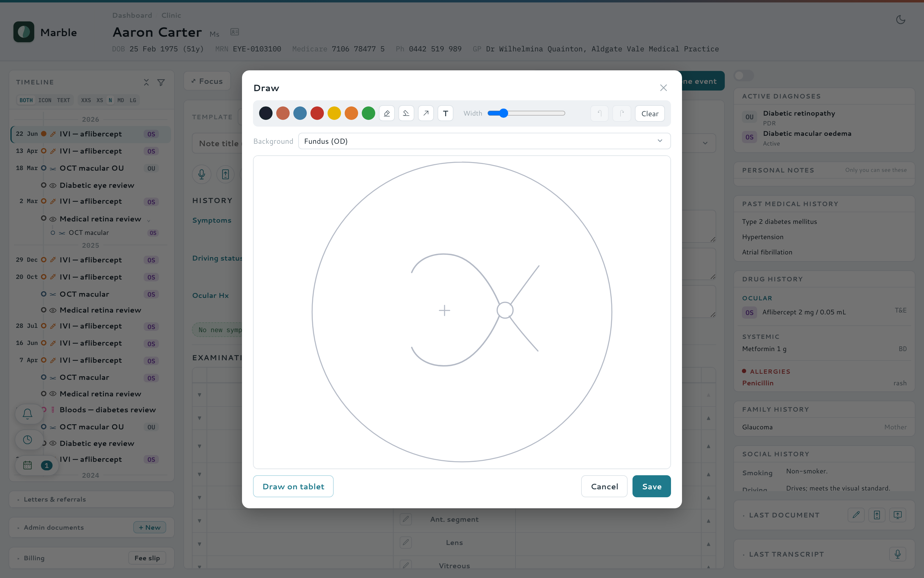Open the Background Fundus (OD) dropdown
The image size is (924, 578).
pyautogui.click(x=484, y=141)
